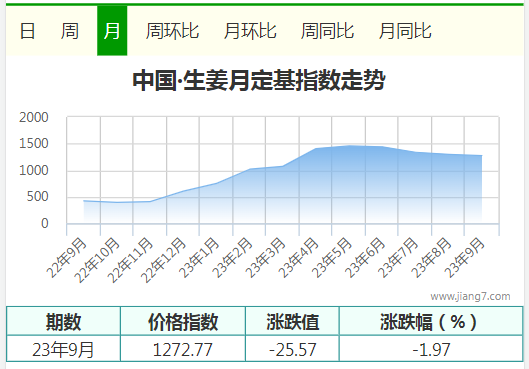The width and height of the screenshot is (529, 369).
Task: Switch to the 日 (daily) tab
Action: [x=27, y=31]
